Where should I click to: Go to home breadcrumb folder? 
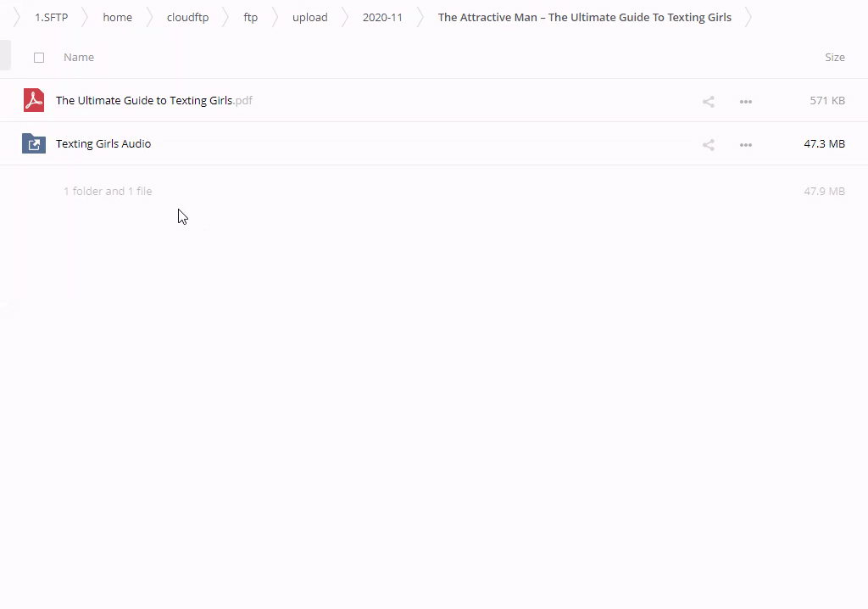[117, 18]
